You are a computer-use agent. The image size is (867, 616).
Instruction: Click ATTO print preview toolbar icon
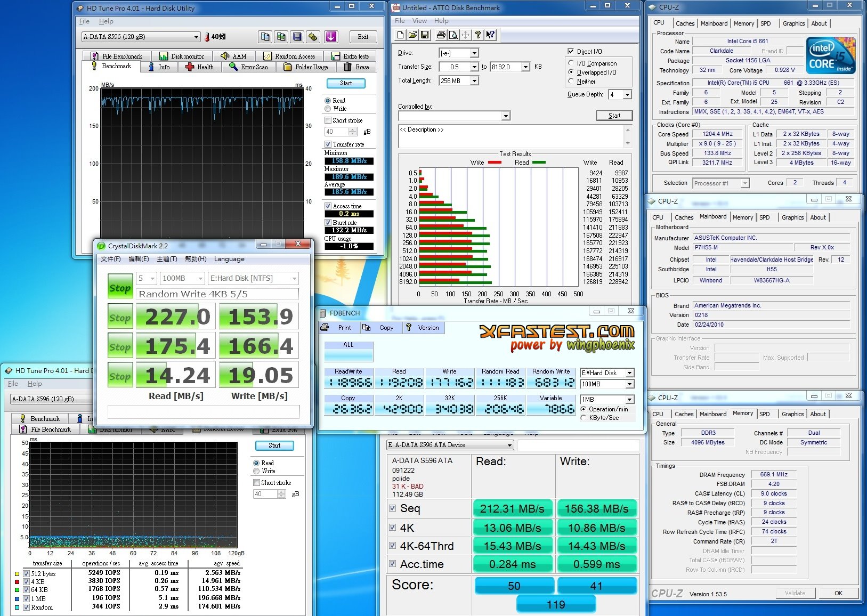pyautogui.click(x=453, y=35)
